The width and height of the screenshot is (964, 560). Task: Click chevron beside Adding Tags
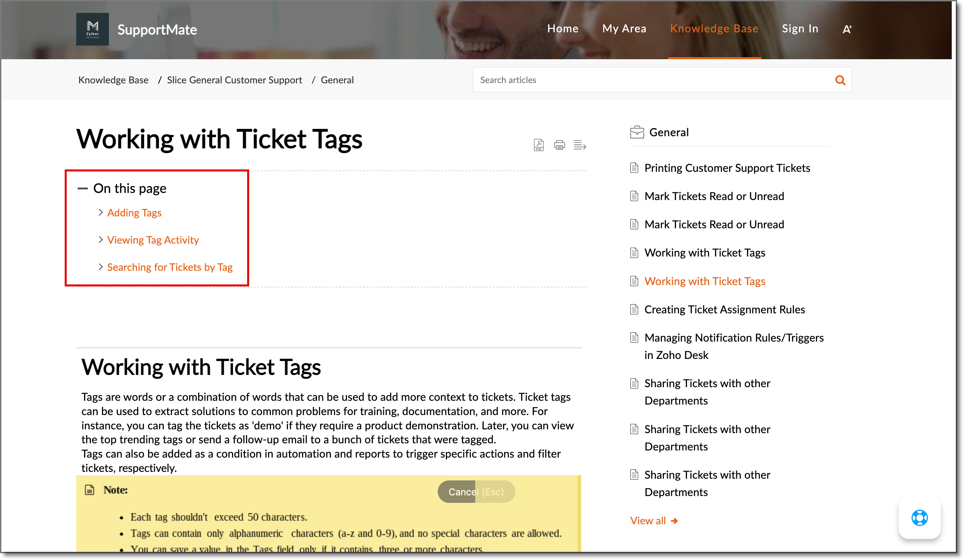tap(100, 212)
